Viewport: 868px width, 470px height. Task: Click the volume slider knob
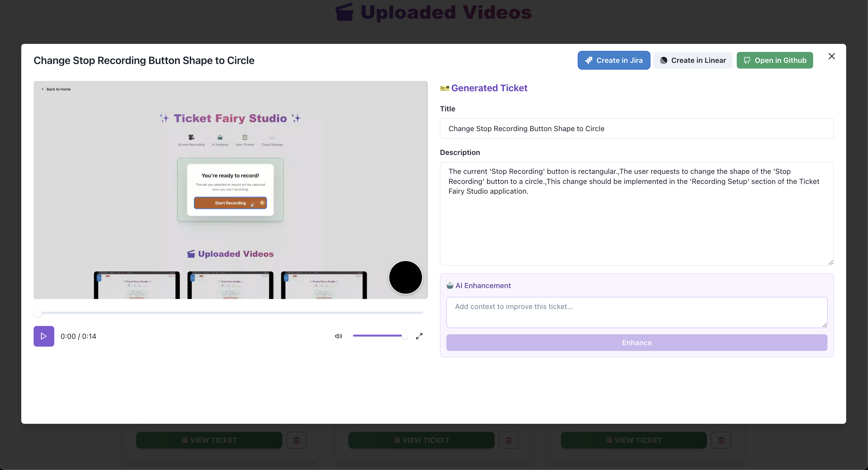(404, 336)
